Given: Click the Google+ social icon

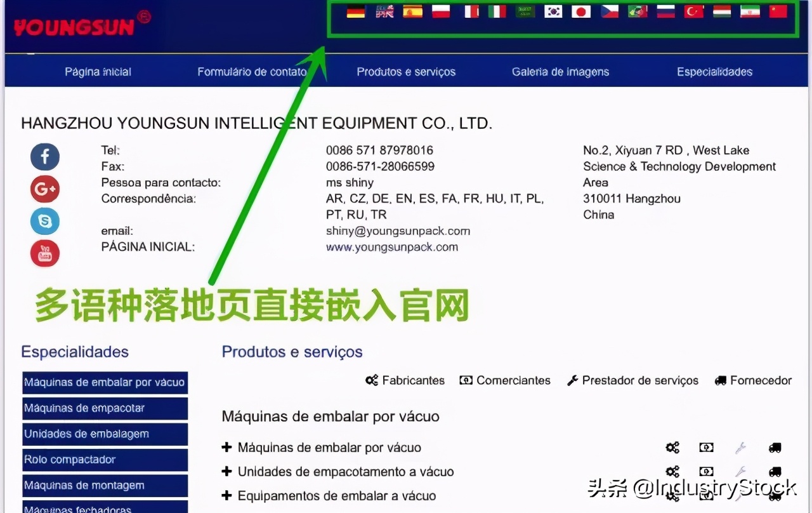Looking at the screenshot, I should 44,189.
